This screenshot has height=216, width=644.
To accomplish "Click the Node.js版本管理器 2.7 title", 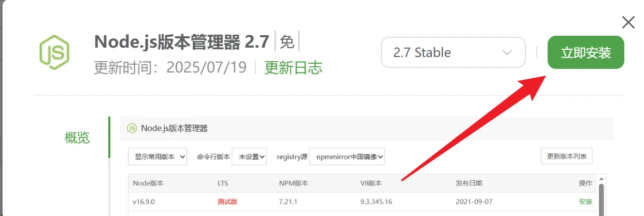I will [182, 41].
